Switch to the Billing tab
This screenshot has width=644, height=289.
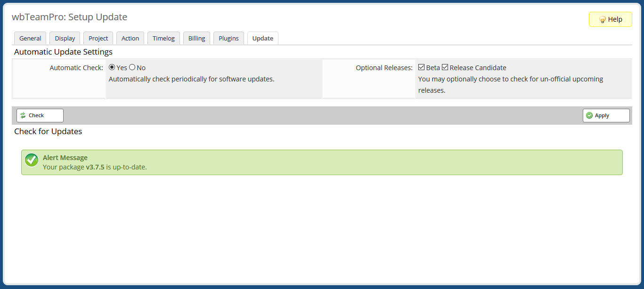coord(196,38)
